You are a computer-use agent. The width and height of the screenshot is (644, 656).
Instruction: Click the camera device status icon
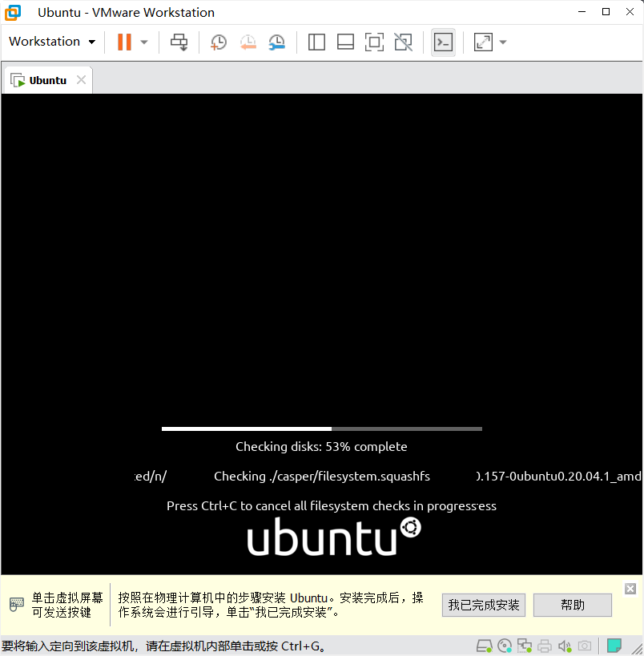click(x=585, y=646)
